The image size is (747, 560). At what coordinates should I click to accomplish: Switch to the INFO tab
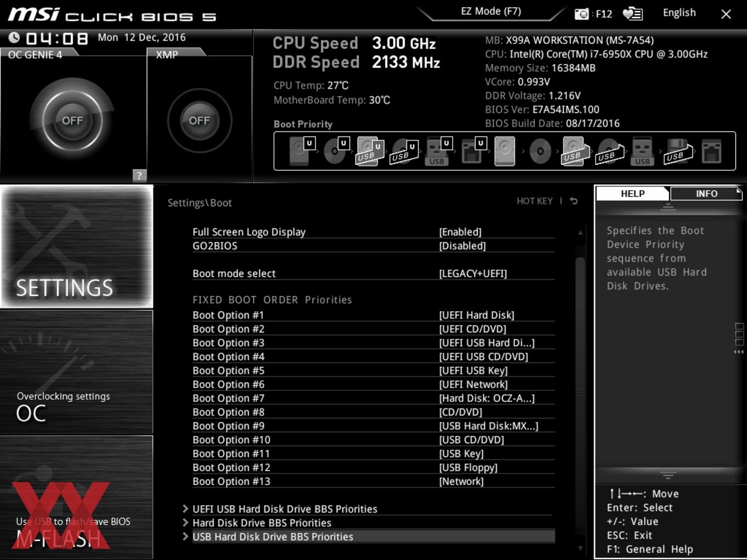[x=706, y=193]
